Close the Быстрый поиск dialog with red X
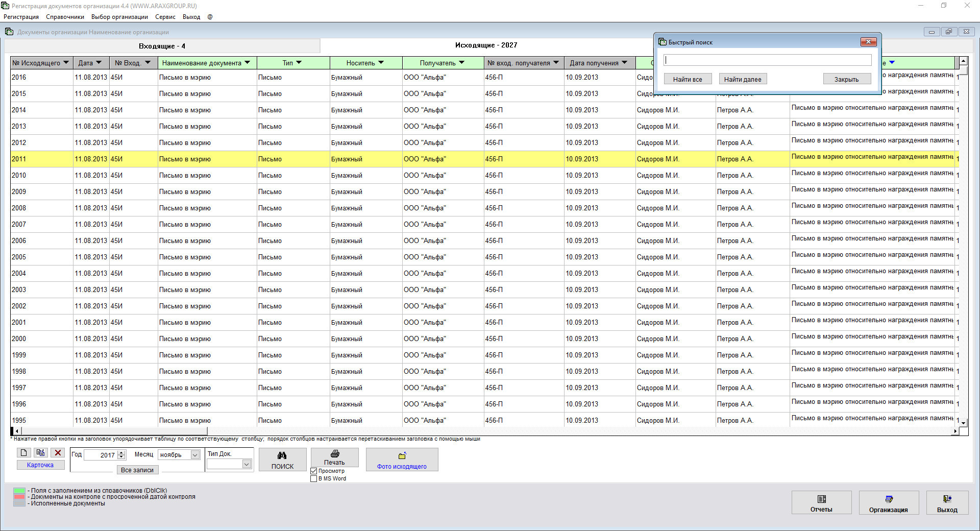 (868, 42)
